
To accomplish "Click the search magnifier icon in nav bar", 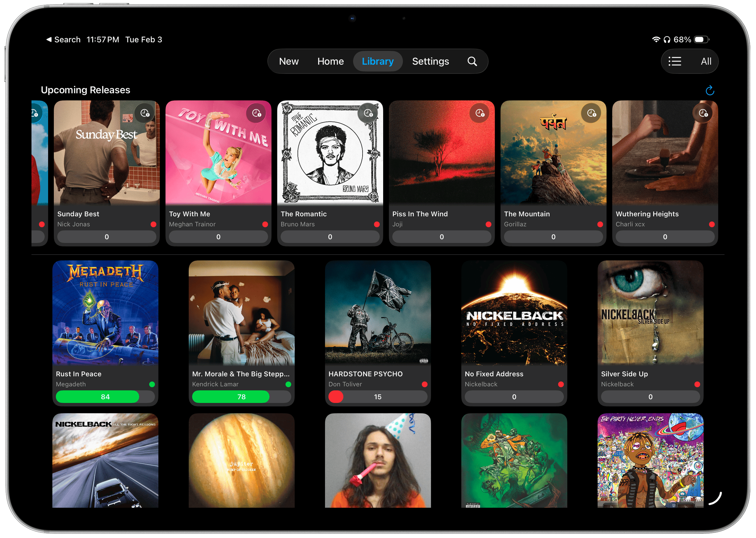I will pos(472,61).
